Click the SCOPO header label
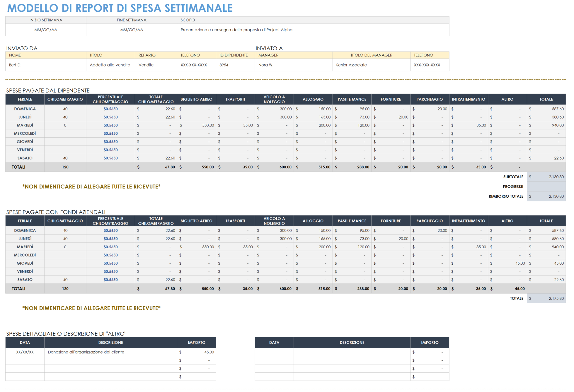This screenshot has height=392, width=574. (188, 20)
